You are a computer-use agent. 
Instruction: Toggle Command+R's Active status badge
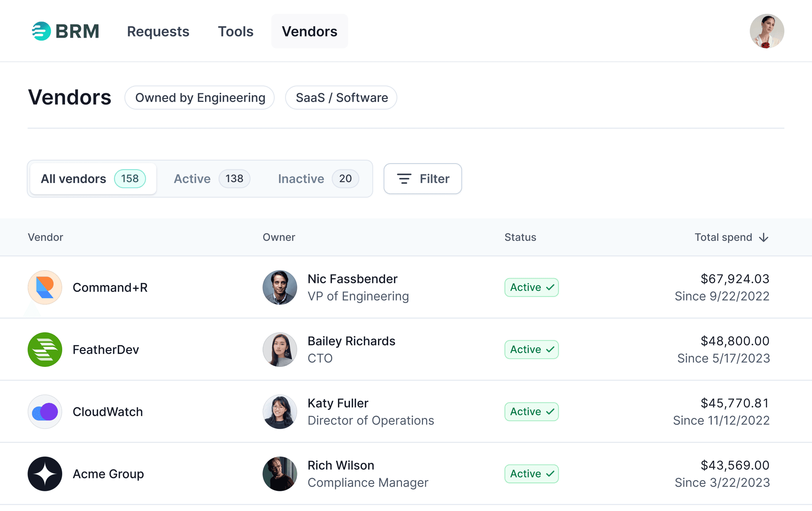pos(531,287)
